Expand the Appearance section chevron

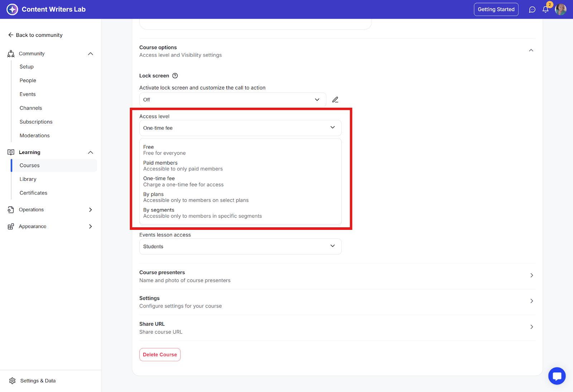[x=91, y=227]
